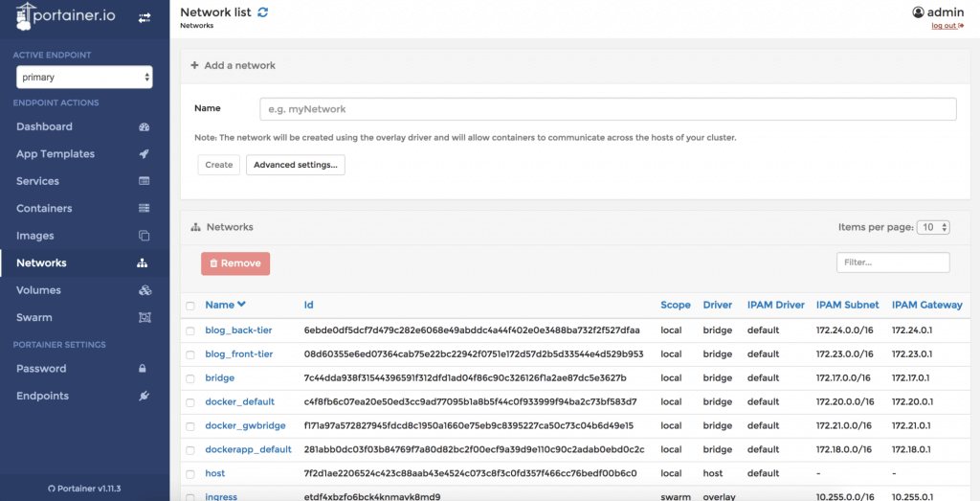Focus the networks Filter input field
This screenshot has height=501, width=980.
point(893,262)
